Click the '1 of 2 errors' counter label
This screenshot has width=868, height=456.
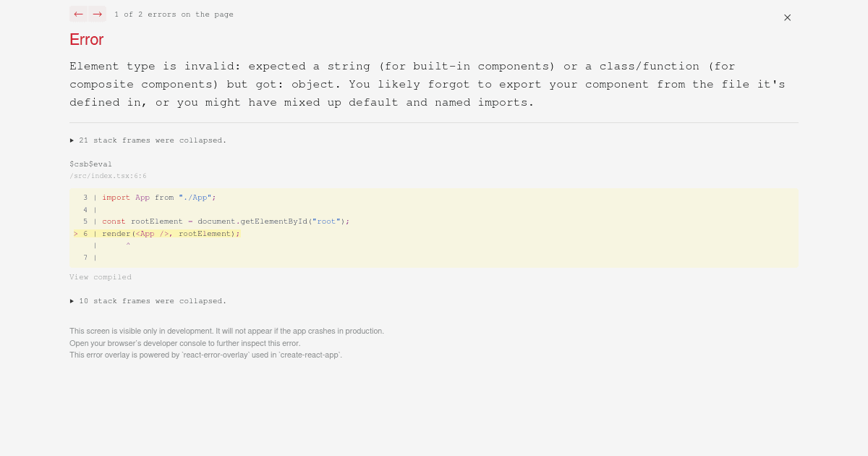click(174, 14)
